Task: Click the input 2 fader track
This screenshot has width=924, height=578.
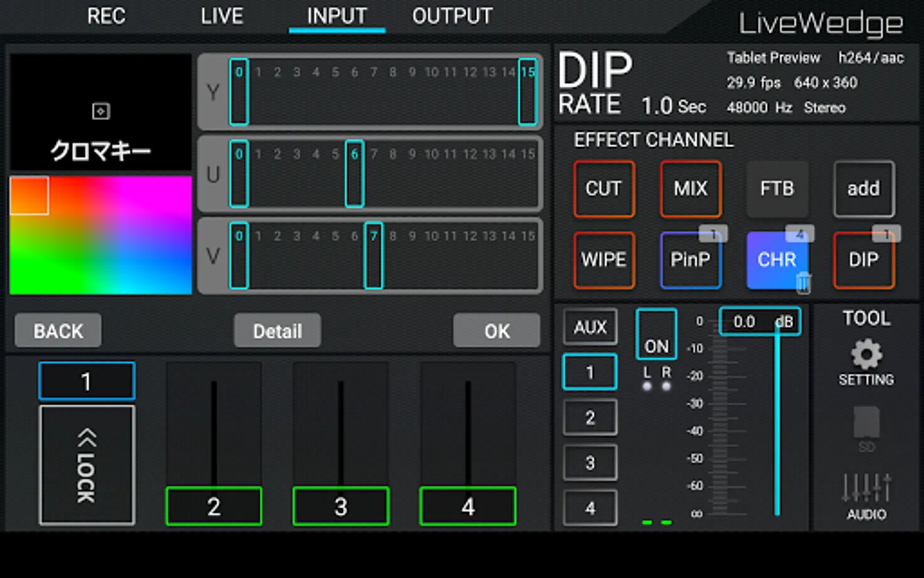Action: 214,433
